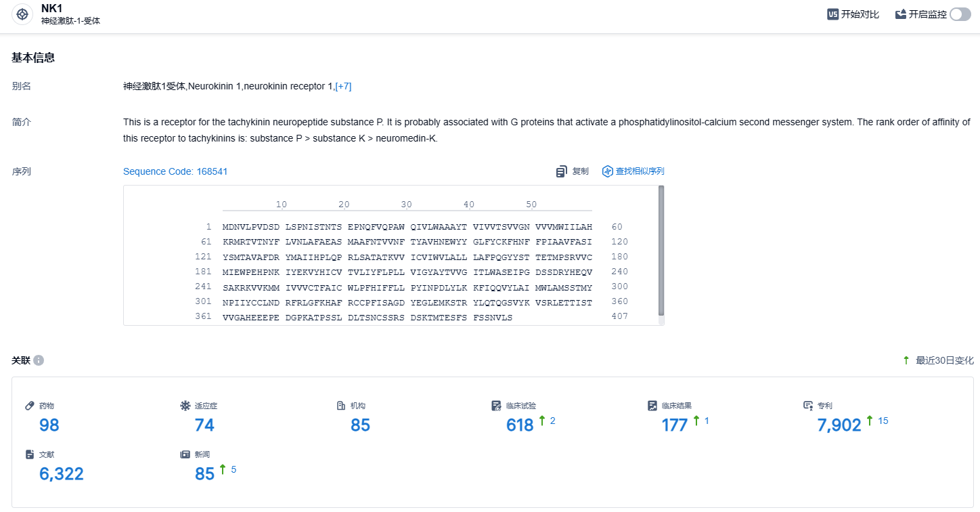Click the info icon beside 关联
Viewport: 980px width, 512px height.
39,360
